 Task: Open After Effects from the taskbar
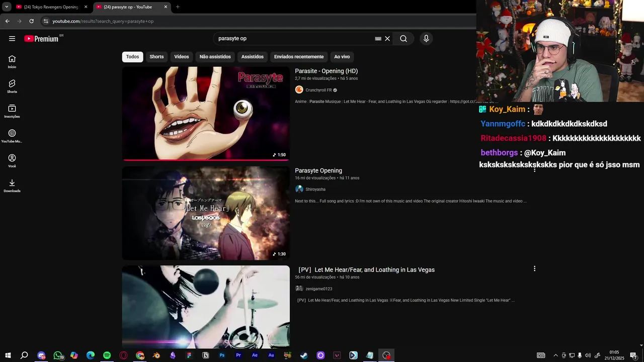pyautogui.click(x=255, y=355)
